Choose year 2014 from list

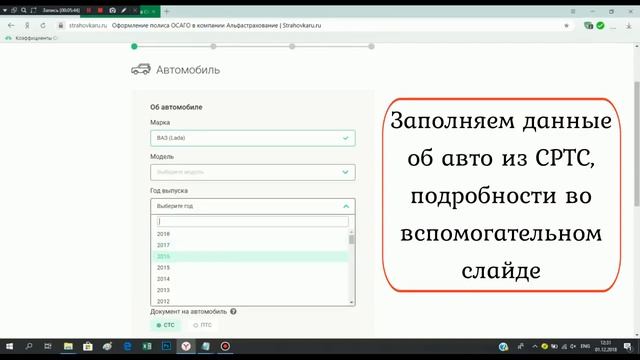point(250,279)
